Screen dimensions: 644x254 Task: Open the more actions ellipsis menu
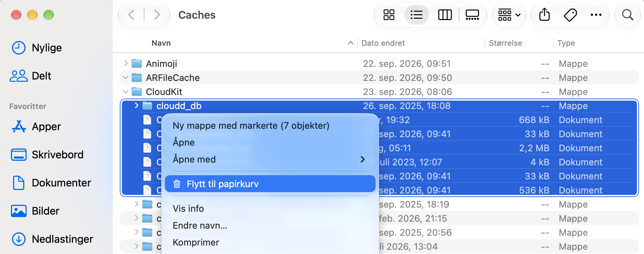click(x=596, y=15)
